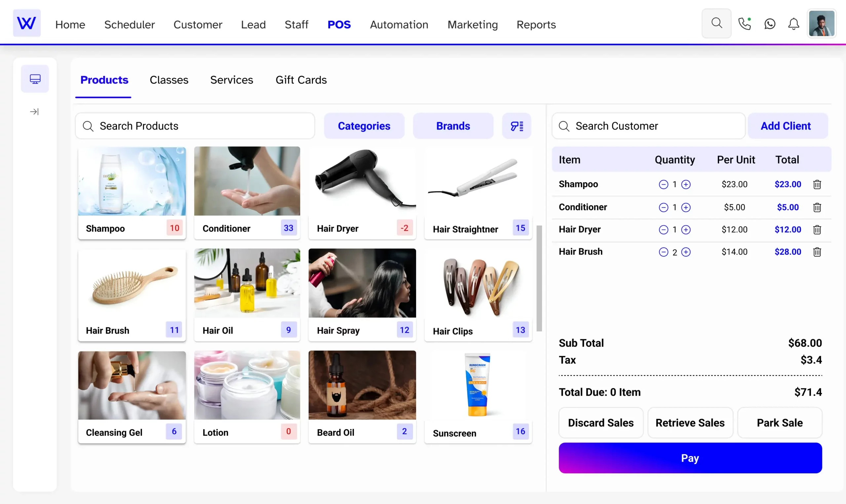Image resolution: width=846 pixels, height=504 pixels.
Task: Open notifications bell
Action: 793,24
